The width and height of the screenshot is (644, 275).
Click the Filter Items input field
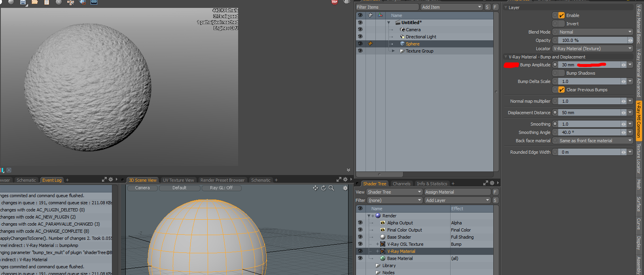[387, 7]
